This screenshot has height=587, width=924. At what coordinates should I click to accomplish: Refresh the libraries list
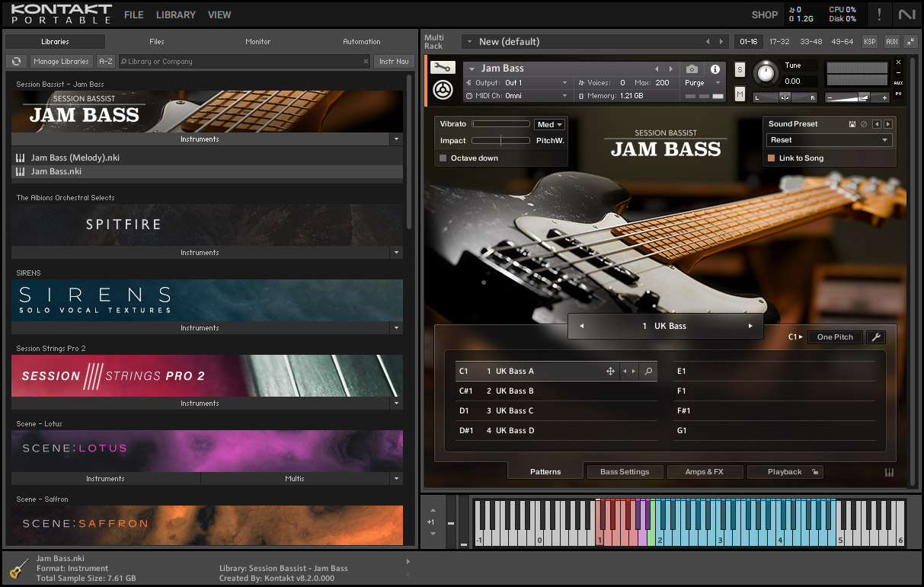(16, 62)
